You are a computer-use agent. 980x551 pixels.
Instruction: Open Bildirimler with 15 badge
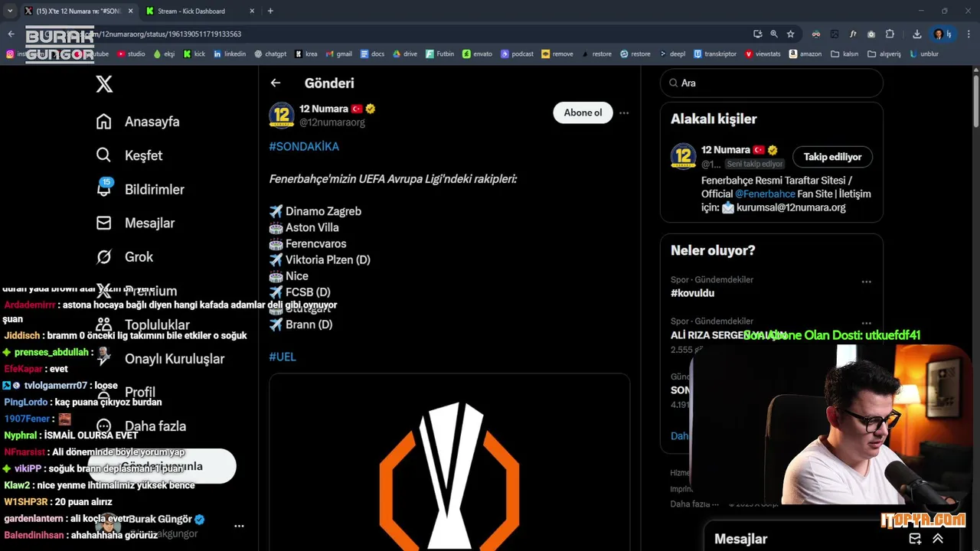click(140, 189)
